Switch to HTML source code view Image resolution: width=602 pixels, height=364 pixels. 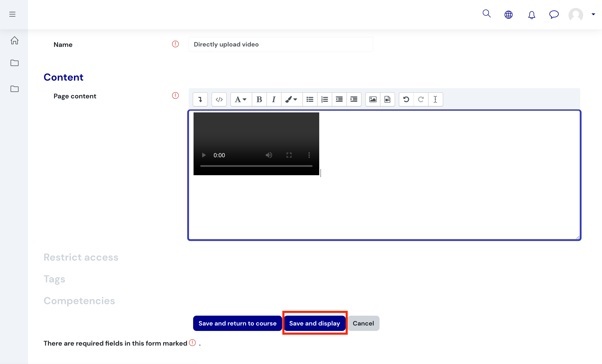(x=219, y=99)
